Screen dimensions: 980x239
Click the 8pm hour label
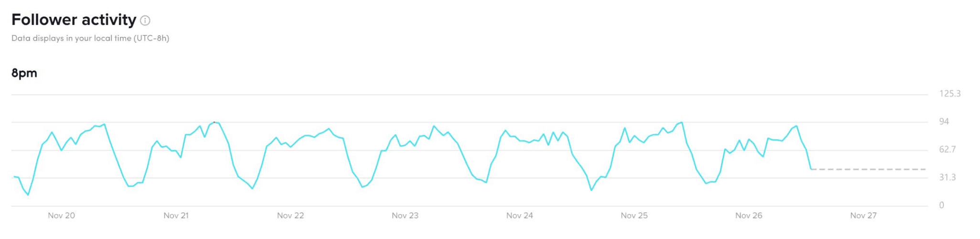[24, 73]
